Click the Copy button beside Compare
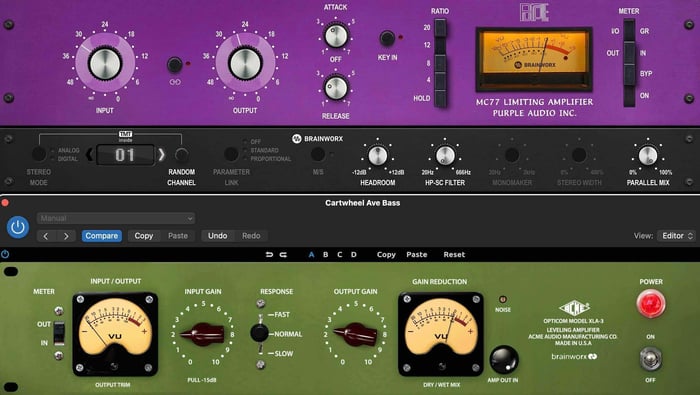The width and height of the screenshot is (700, 395). point(144,236)
